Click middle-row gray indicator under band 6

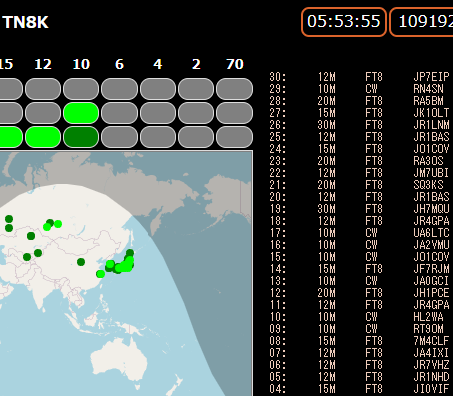tap(119, 113)
